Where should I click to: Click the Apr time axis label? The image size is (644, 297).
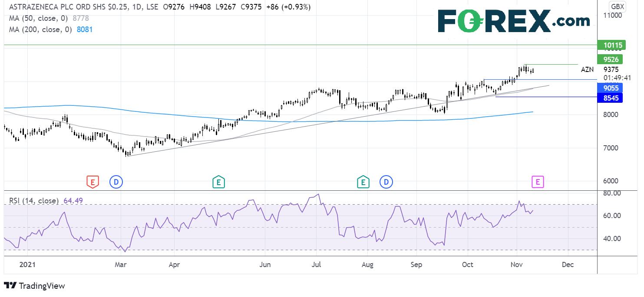pyautogui.click(x=174, y=264)
